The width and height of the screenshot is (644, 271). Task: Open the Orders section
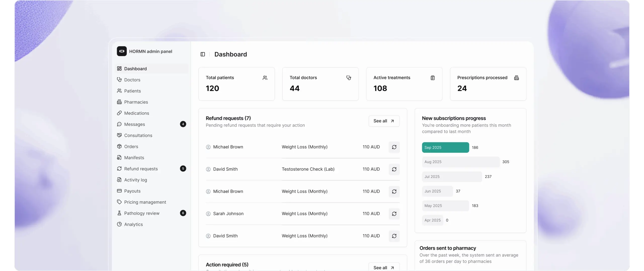[x=151, y=146]
